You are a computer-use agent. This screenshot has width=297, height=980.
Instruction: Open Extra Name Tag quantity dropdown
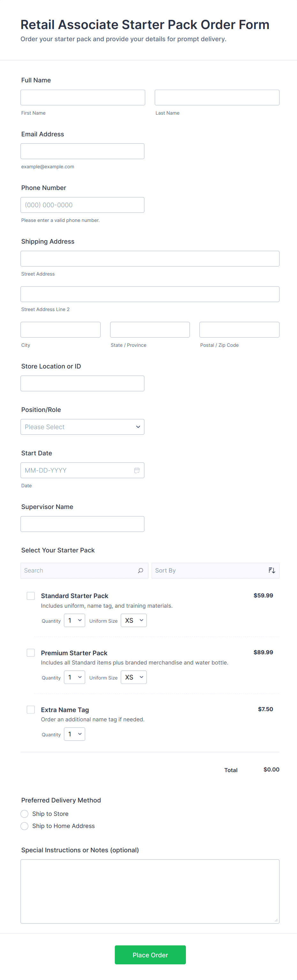(74, 734)
